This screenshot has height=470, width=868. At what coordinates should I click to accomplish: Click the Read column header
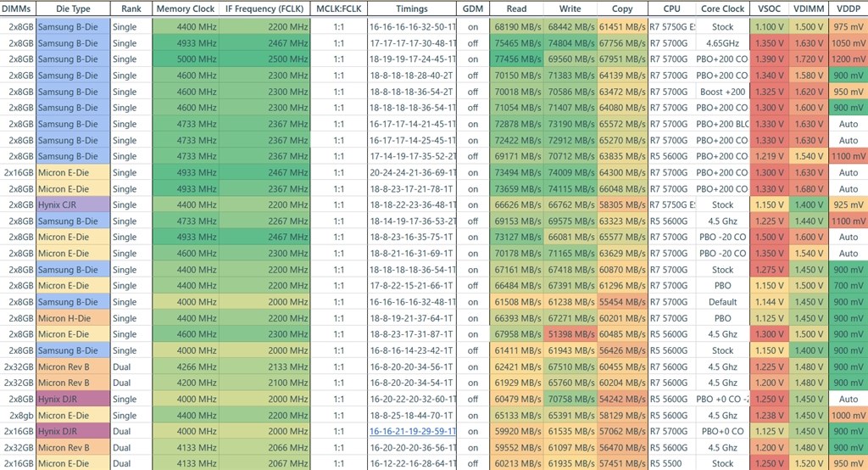click(516, 8)
